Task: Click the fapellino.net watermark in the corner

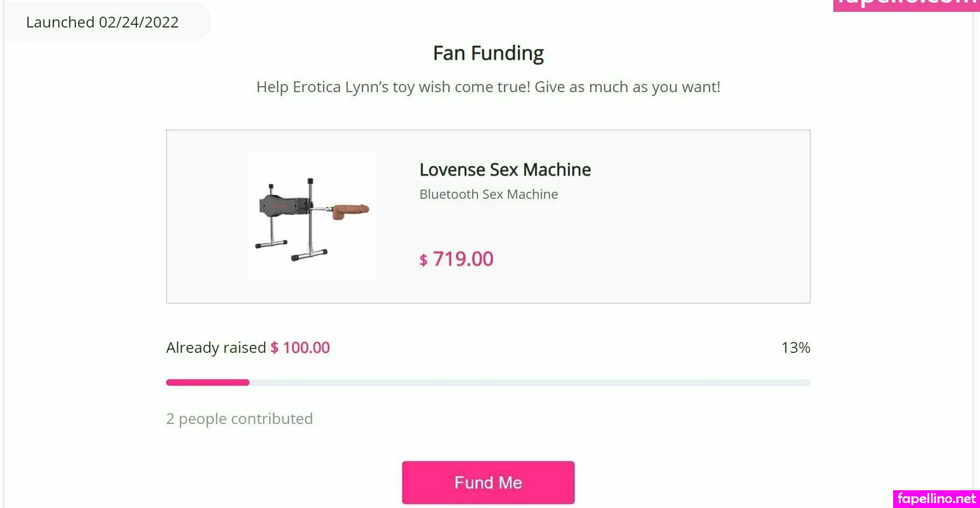Action: [936, 499]
